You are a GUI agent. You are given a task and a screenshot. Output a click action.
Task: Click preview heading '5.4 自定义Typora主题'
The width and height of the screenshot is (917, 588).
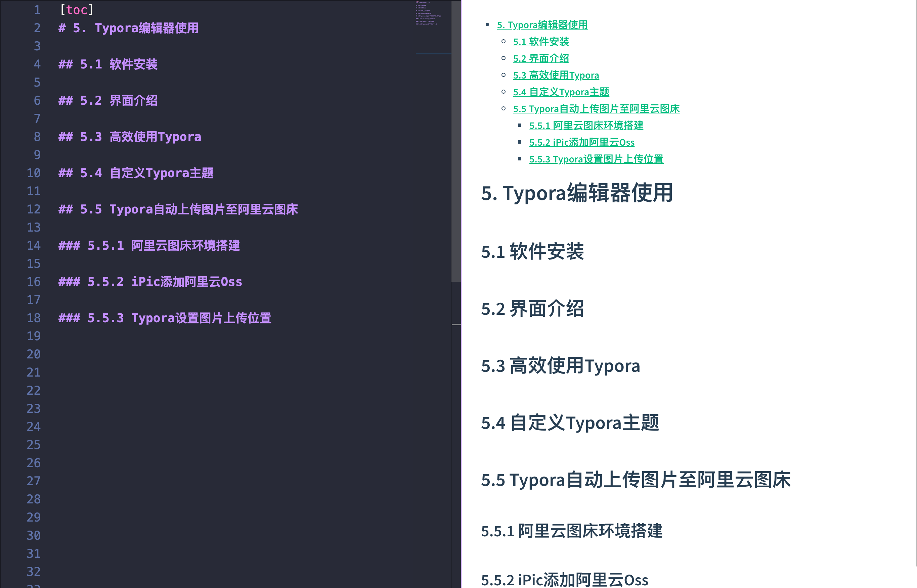point(570,423)
